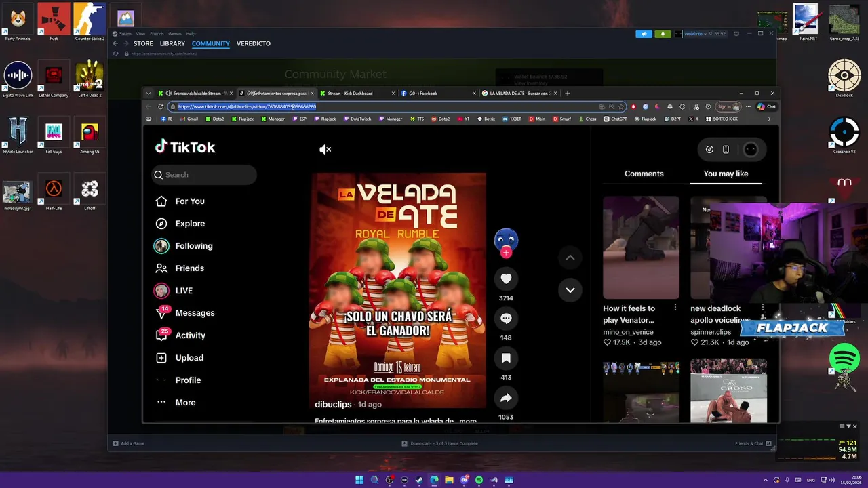Save video with bookmark showing 413
Image resolution: width=868 pixels, height=488 pixels.
(x=506, y=358)
